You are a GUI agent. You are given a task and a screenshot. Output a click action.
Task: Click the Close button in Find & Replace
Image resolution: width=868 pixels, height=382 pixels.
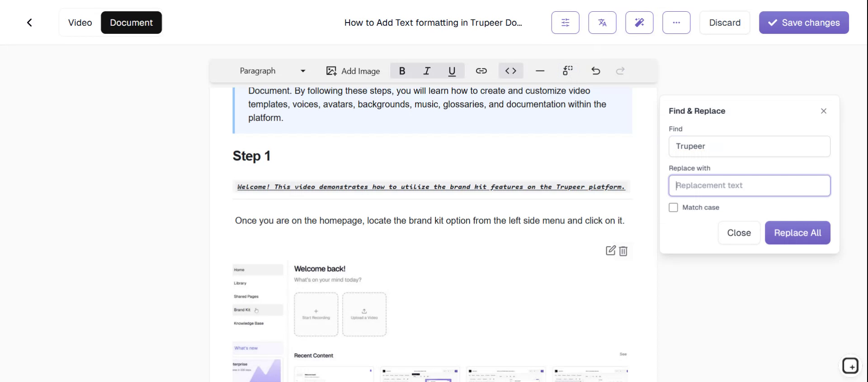739,233
